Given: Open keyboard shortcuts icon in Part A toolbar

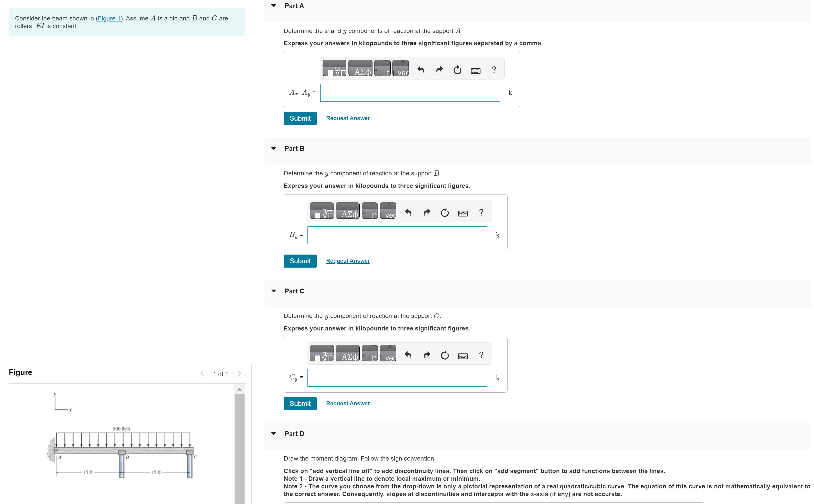Looking at the screenshot, I should click(x=475, y=71).
